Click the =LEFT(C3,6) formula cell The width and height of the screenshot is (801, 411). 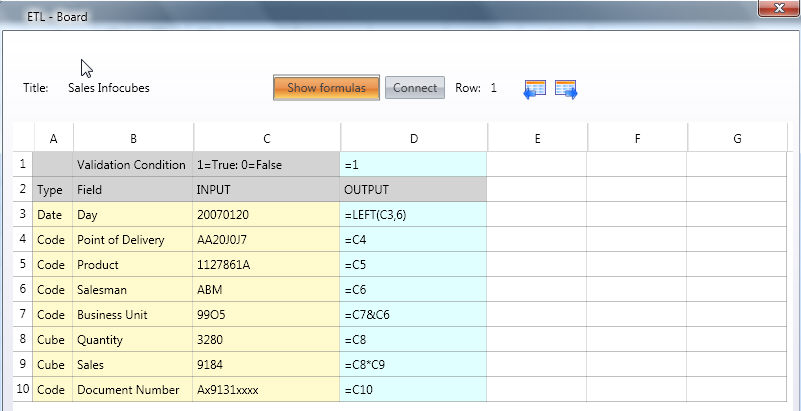coord(413,214)
